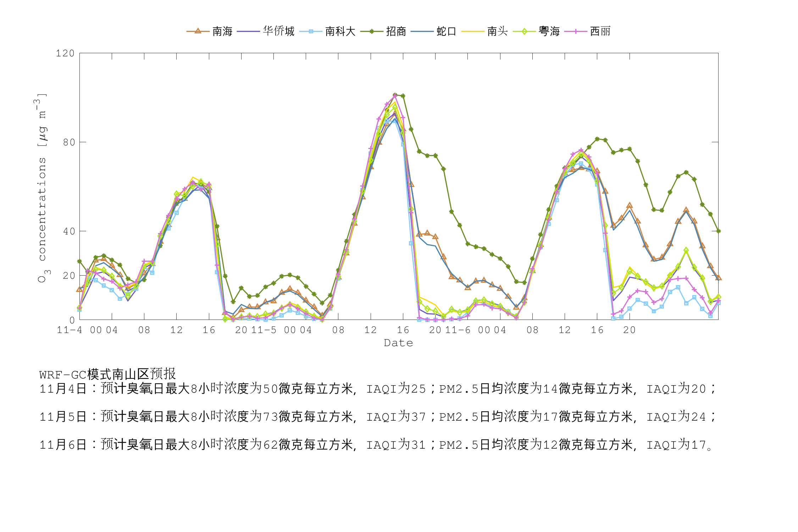Click the 招商 star legend marker
This screenshot has height=532, width=798.
click(x=372, y=31)
